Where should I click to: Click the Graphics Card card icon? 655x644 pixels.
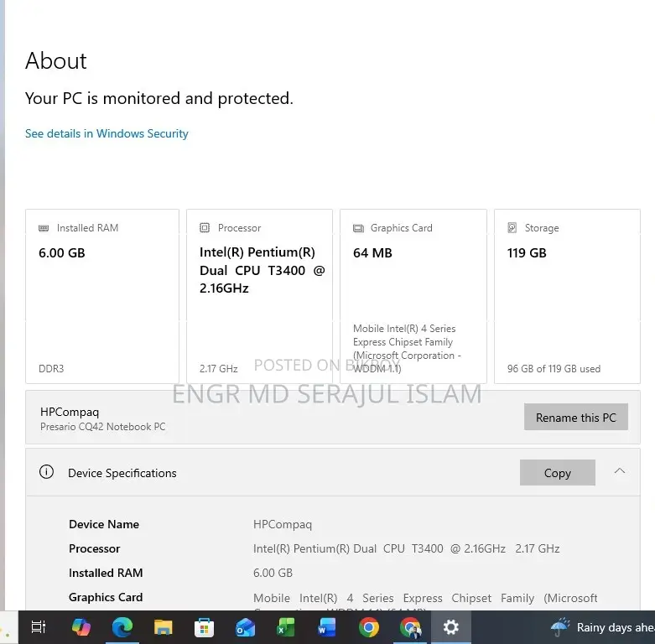pos(358,228)
